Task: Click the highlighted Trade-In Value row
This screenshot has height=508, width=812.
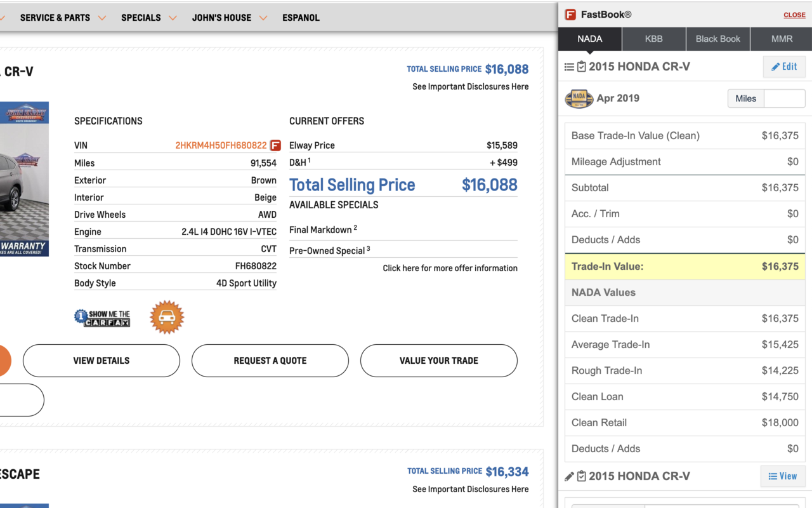Action: tap(685, 267)
